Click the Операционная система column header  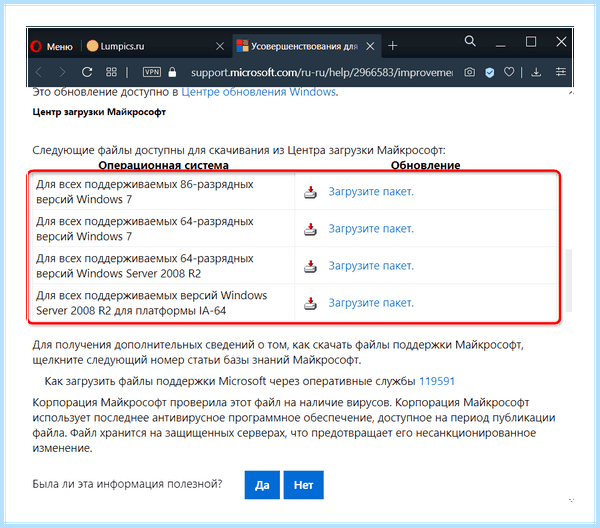coord(163,165)
